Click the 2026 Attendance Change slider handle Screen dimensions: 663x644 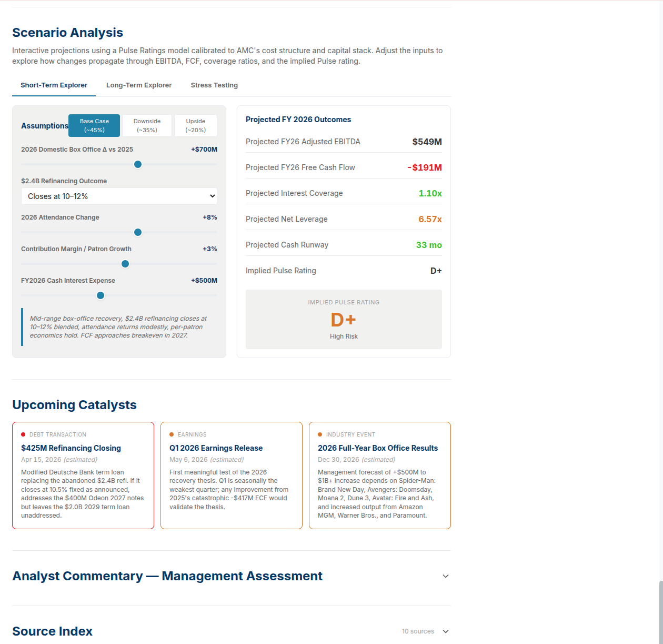pyautogui.click(x=138, y=232)
